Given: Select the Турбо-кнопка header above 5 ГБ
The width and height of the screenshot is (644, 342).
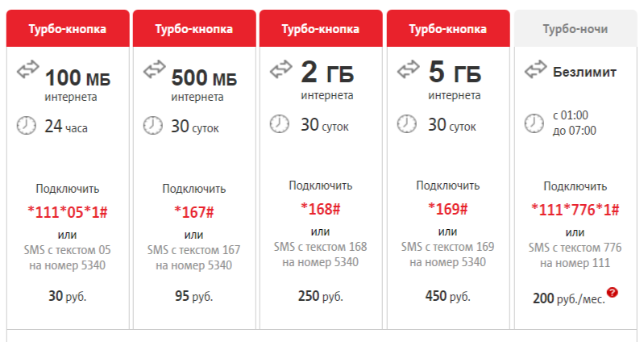Looking at the screenshot, I should coord(448,28).
